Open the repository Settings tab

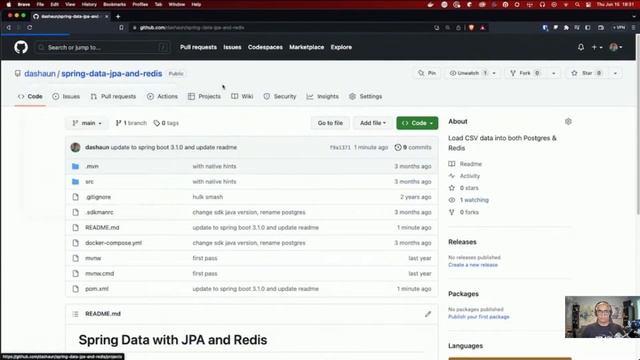(x=366, y=96)
